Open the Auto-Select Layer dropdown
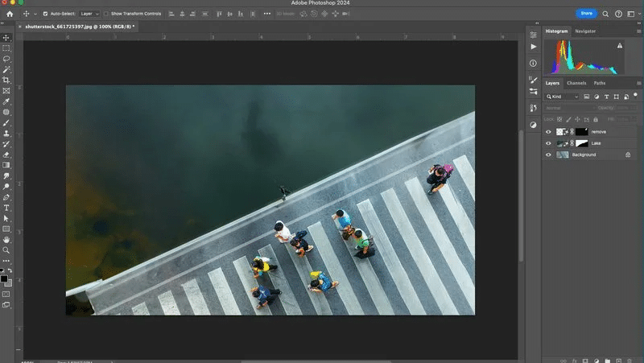Screen dimensions: 644x363 click(x=89, y=14)
